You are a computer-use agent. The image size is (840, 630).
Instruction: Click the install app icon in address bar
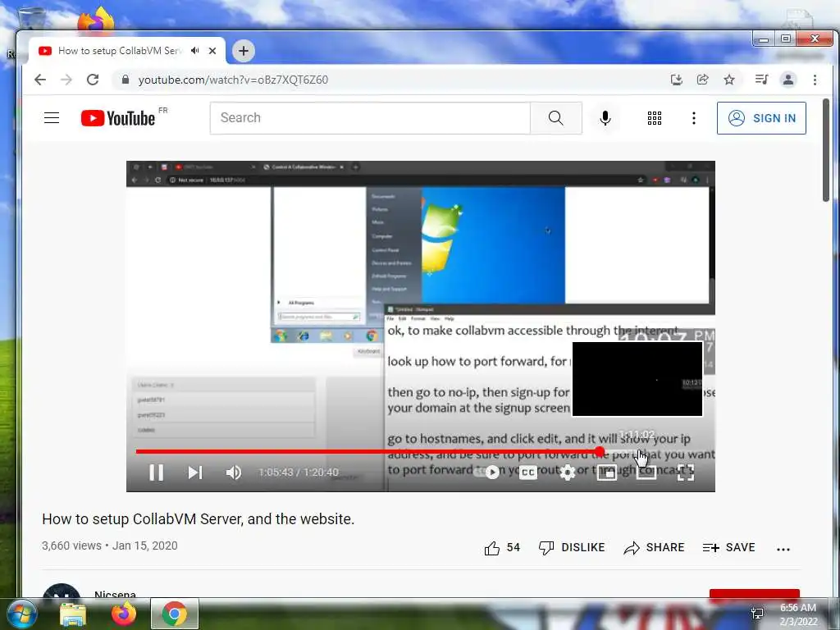[x=676, y=80]
